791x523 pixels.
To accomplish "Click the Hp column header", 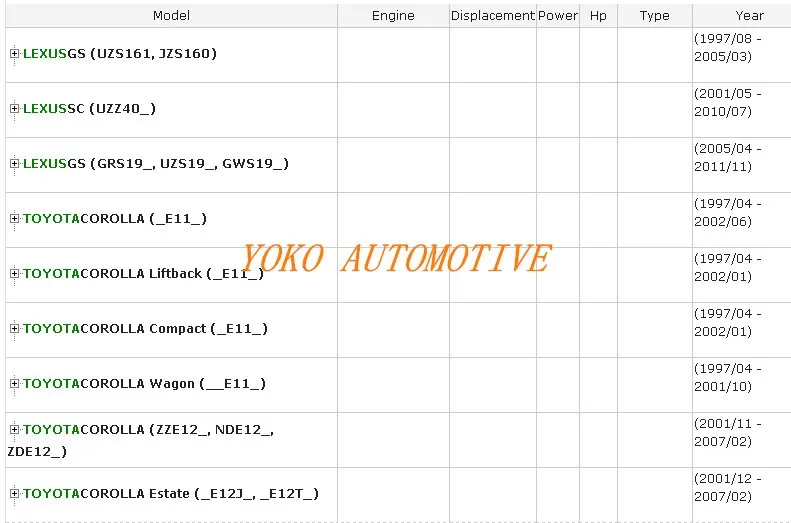I will point(598,16).
